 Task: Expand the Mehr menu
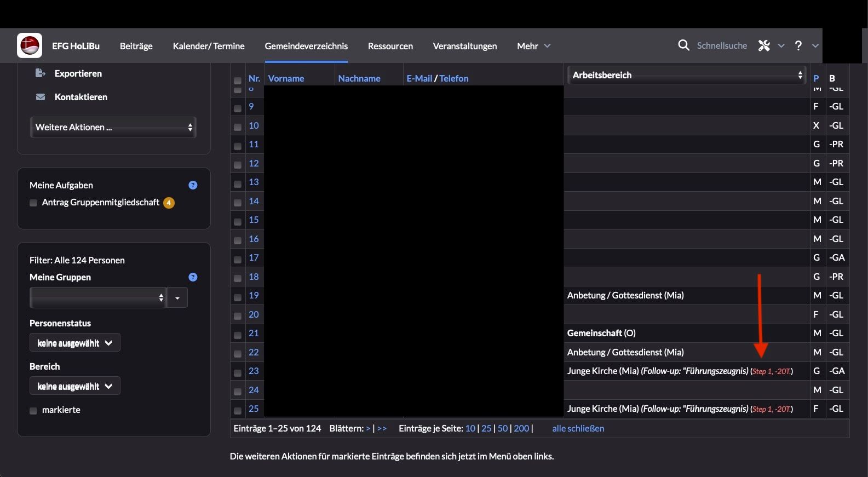(533, 46)
